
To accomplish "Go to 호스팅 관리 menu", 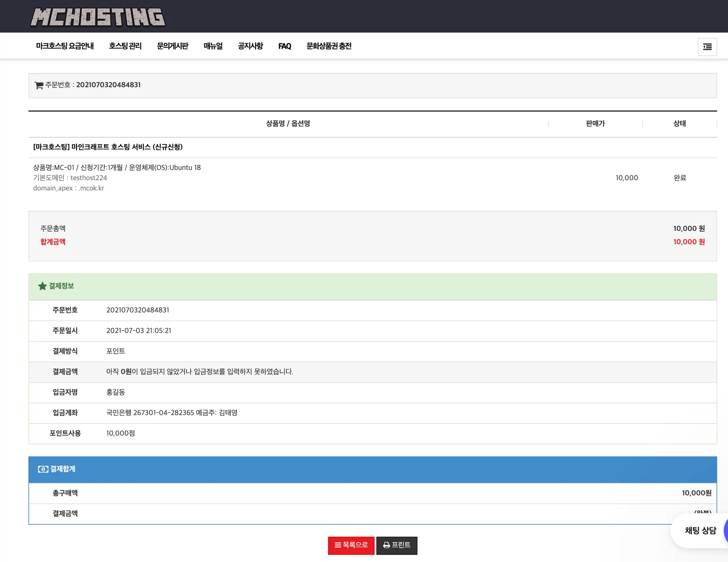I will pos(125,46).
